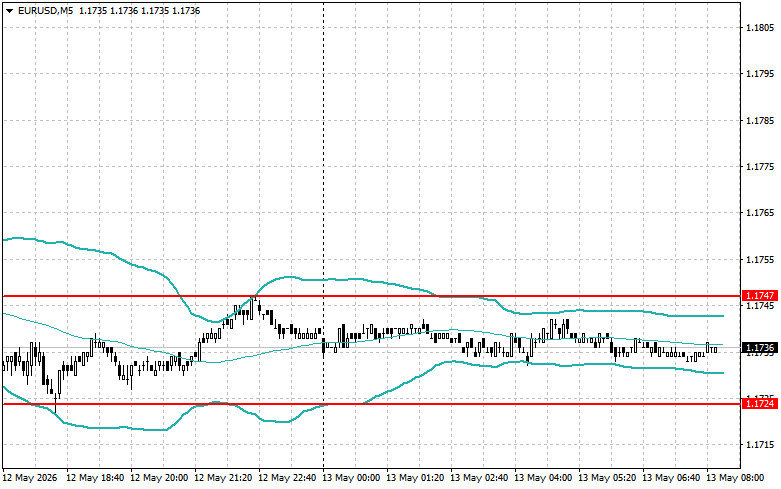Click the 1.1747 red price label
This screenshot has height=489, width=781.
[x=760, y=296]
